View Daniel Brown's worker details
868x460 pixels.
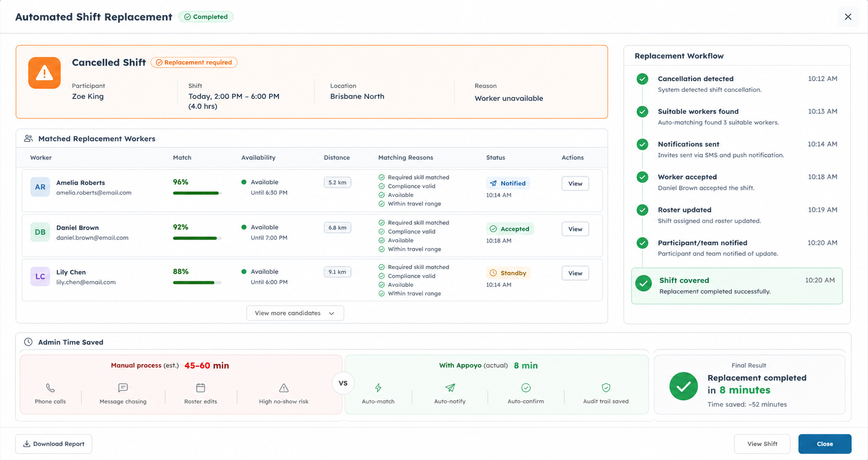click(575, 229)
